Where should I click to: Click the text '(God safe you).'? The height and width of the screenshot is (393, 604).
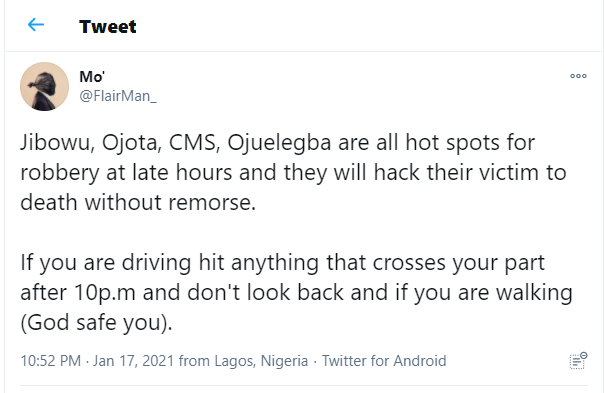96,322
